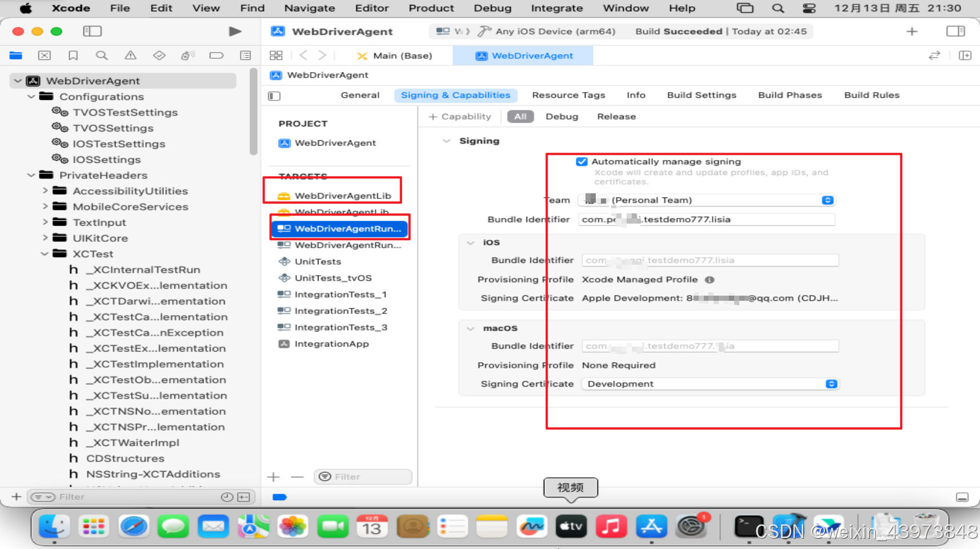Hide the project and targets list
980x549 pixels.
[x=274, y=96]
